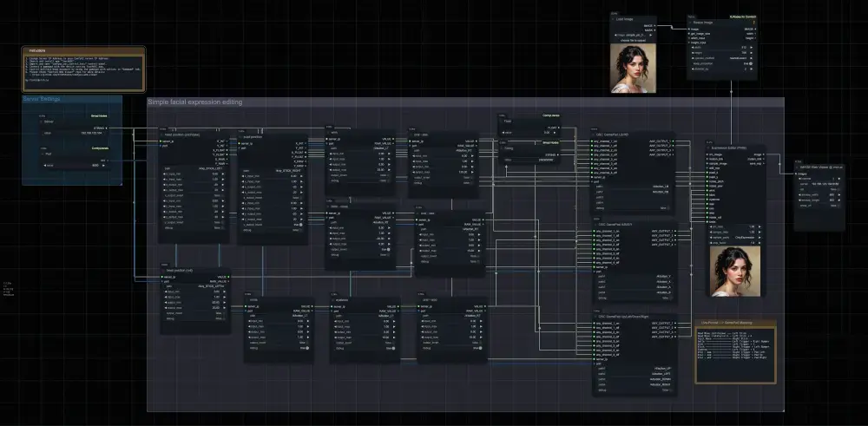This screenshot has width=868, height=426.
Task: Click the Resize Image node help question mark
Action: pyautogui.click(x=753, y=23)
